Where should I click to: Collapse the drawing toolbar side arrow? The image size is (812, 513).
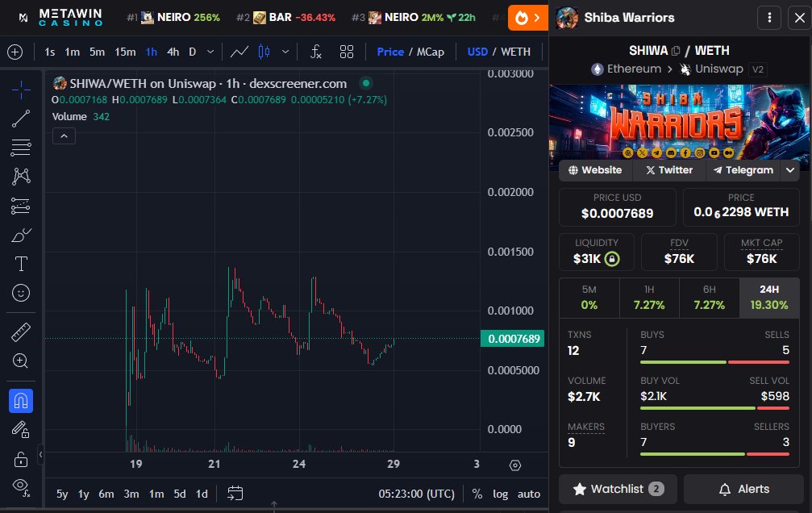[x=40, y=454]
